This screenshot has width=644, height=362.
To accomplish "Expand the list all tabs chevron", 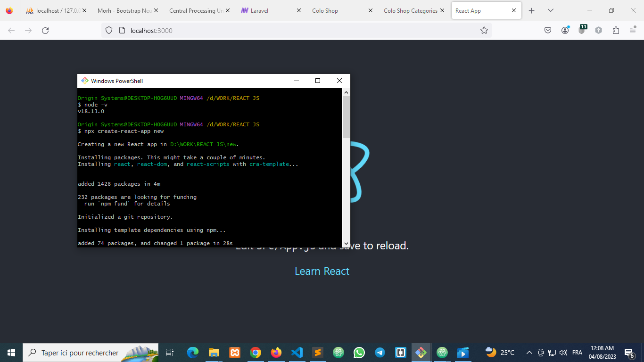I will (x=550, y=10).
